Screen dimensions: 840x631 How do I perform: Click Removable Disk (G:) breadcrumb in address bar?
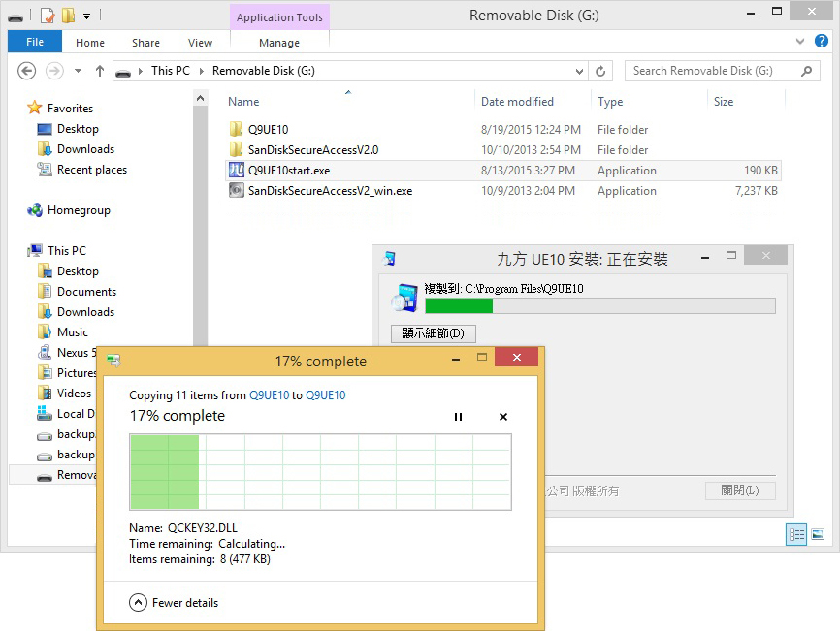click(264, 71)
